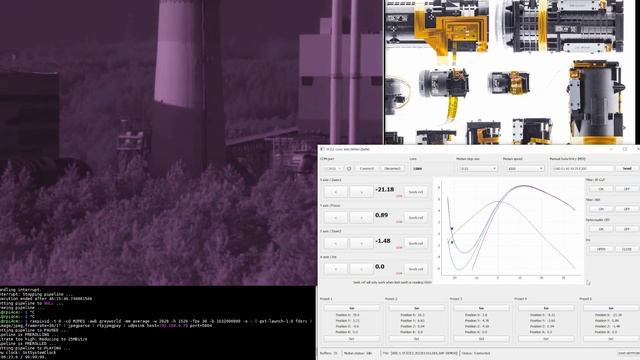Image resolution: width=640 pixels, height=360 pixels.
Task: Turn ON the filter below IR CUT
Action: [x=601, y=209]
